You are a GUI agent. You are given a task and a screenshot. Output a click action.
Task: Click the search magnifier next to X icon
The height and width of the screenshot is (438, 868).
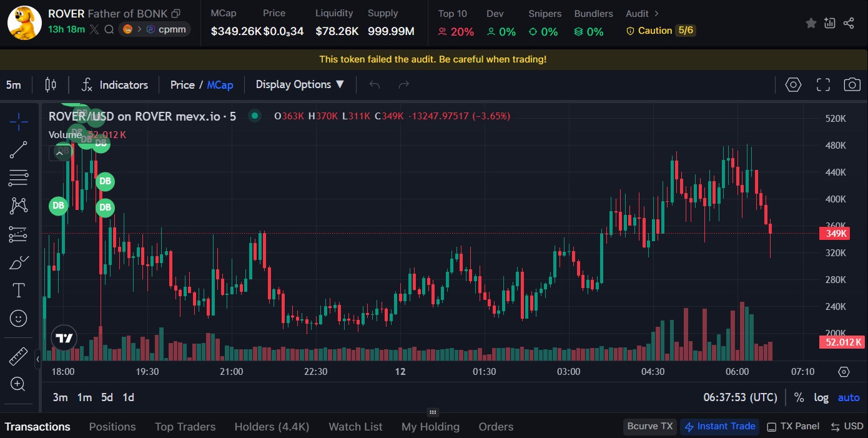109,29
